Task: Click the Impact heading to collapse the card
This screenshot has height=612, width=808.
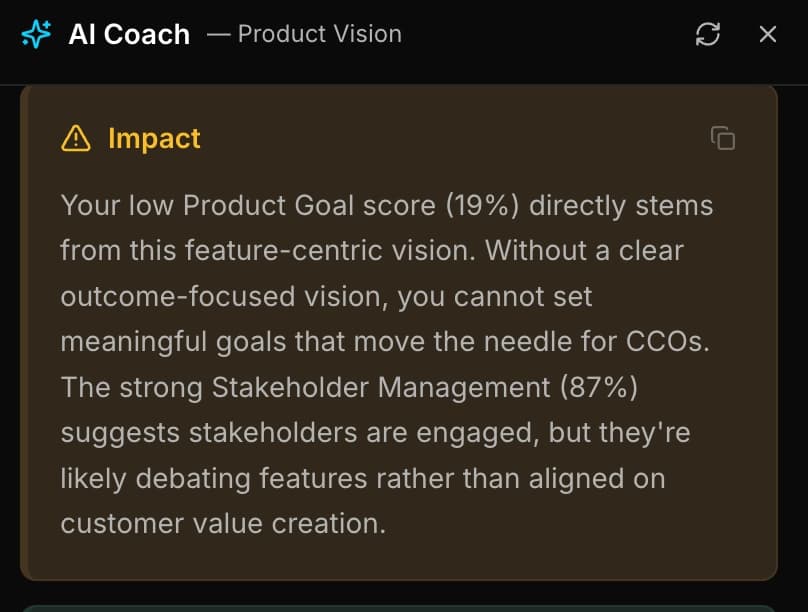Action: click(x=154, y=138)
